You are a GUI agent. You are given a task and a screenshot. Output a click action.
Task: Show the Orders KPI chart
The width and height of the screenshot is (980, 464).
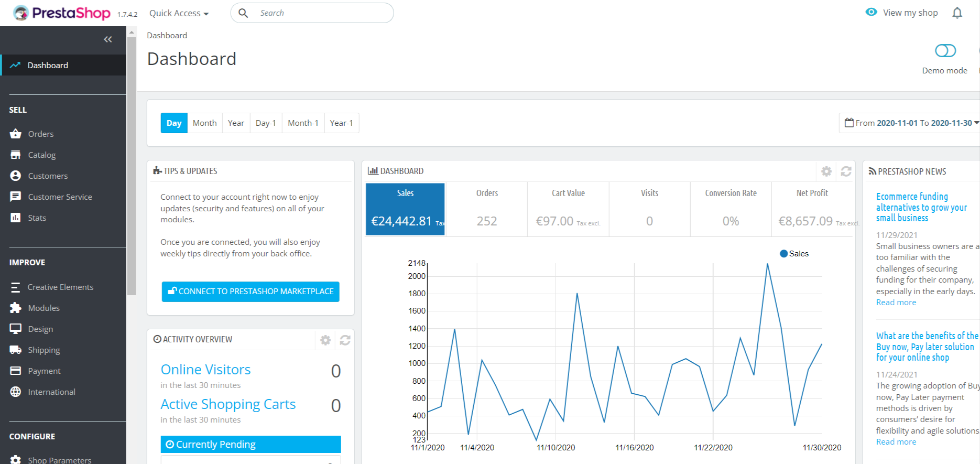487,209
